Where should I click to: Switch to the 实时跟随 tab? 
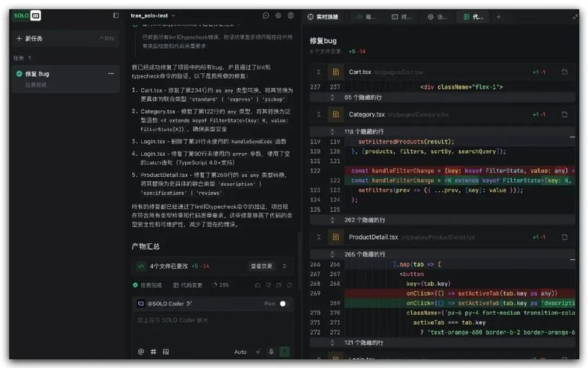[323, 16]
